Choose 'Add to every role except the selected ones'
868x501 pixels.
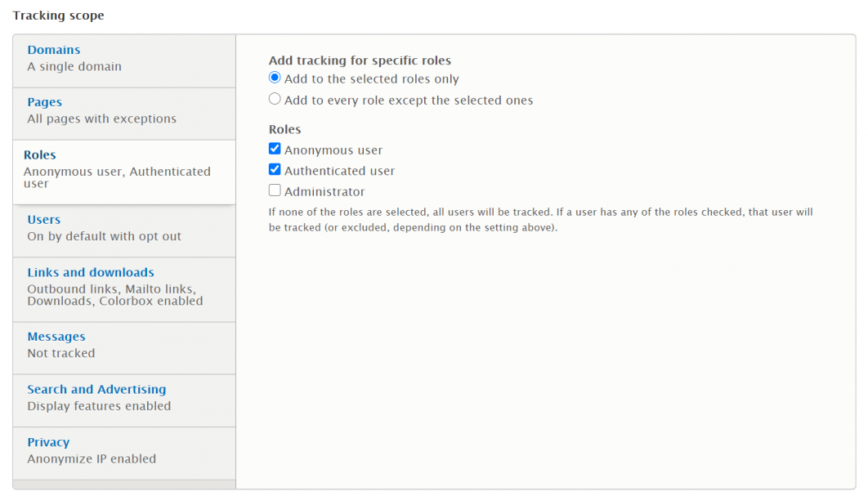(275, 100)
